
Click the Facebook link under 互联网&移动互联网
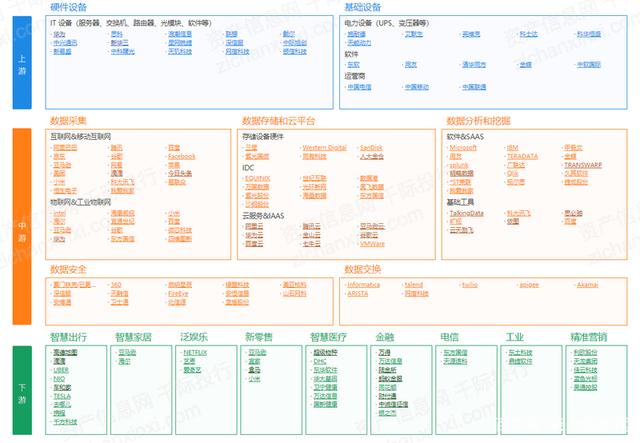click(182, 156)
